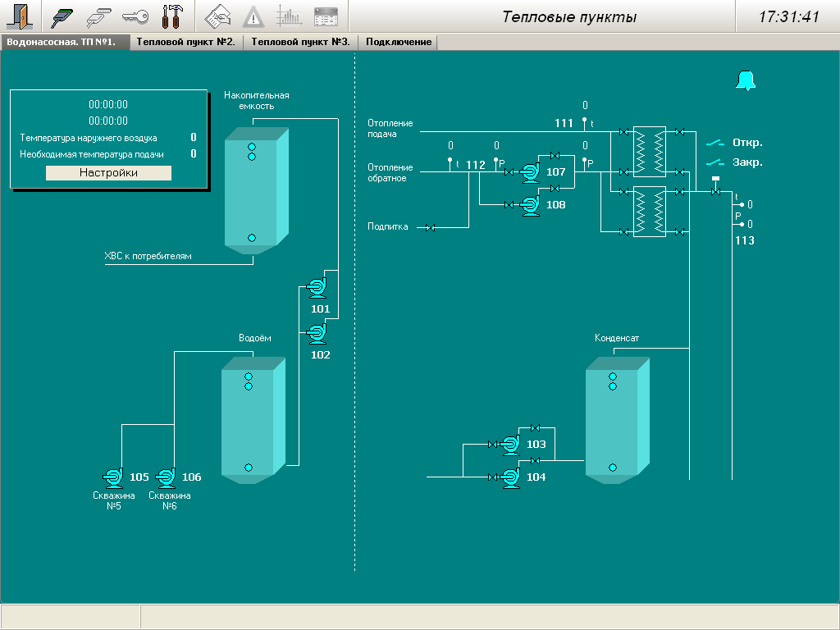840x630 pixels.
Task: Switch to Тепловой пункт №2 tab
Action: click(x=185, y=42)
